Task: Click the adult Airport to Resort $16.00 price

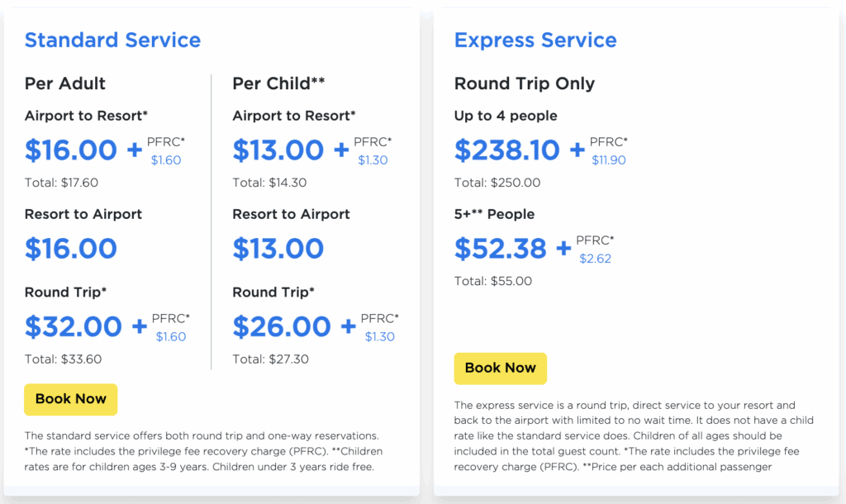Action: pyautogui.click(x=71, y=150)
